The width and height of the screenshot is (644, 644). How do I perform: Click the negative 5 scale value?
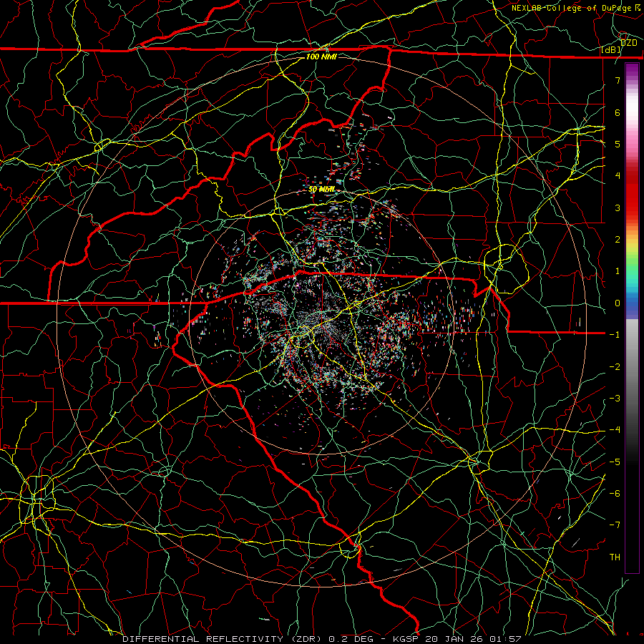pos(615,462)
